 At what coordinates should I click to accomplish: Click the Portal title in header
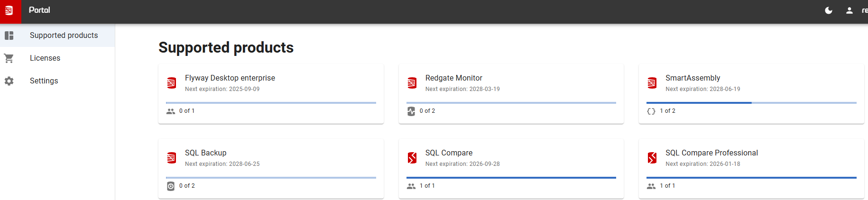click(39, 10)
